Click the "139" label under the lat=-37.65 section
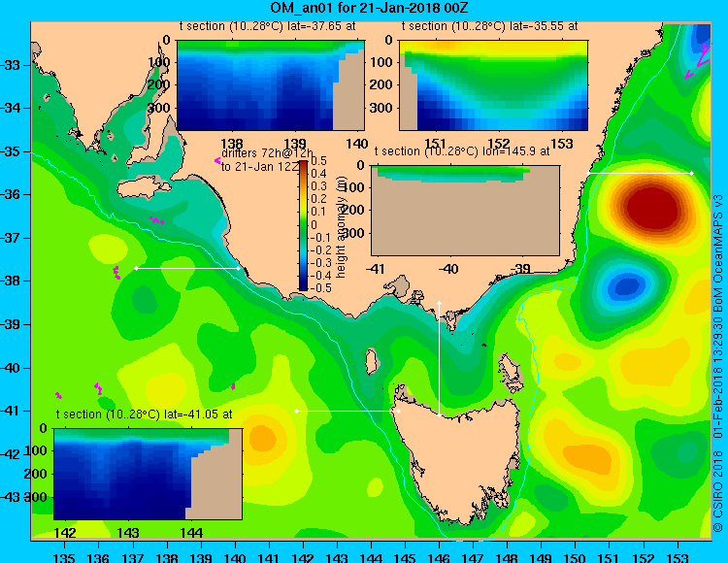The height and width of the screenshot is (563, 728). [x=295, y=144]
